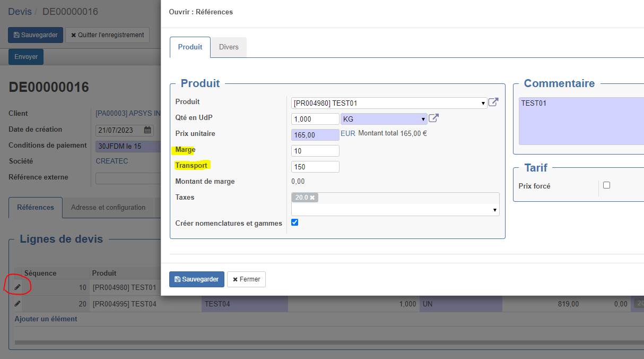This screenshot has height=359, width=644.
Task: Open calendar picker for Date de création
Action: 148,130
